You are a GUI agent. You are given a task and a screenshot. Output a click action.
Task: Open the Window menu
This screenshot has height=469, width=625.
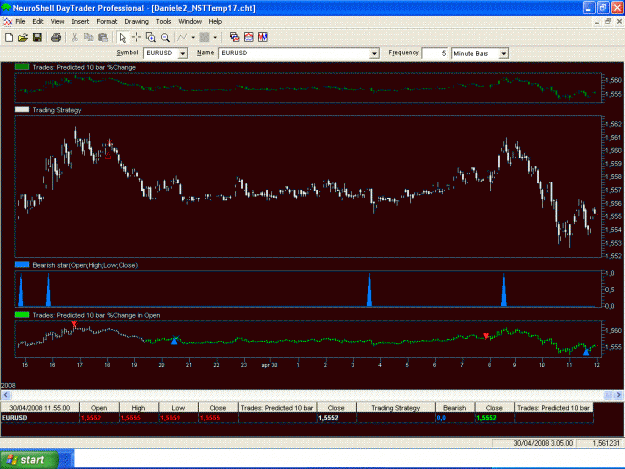pyautogui.click(x=190, y=22)
